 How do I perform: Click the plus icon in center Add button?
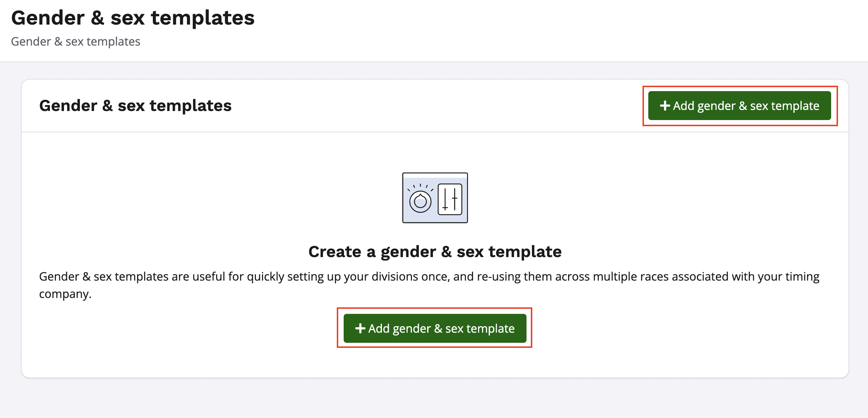(360, 328)
